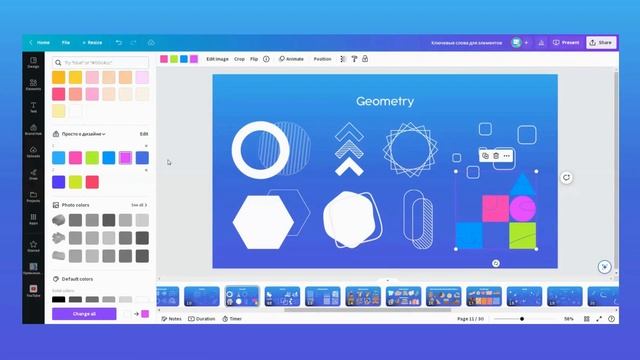Lock the selected element with padlock icon
Image resolution: width=640 pixels, height=360 pixels.
pos(365,59)
